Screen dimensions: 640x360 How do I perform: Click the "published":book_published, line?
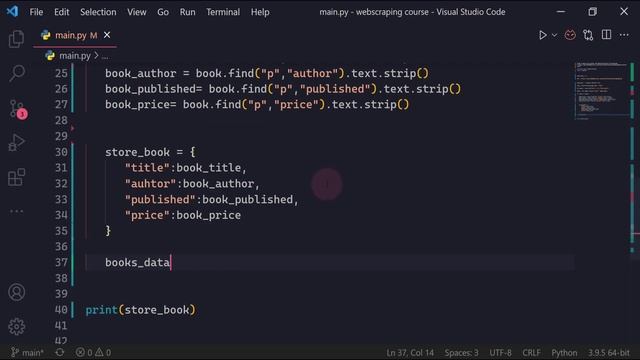pyautogui.click(x=212, y=200)
